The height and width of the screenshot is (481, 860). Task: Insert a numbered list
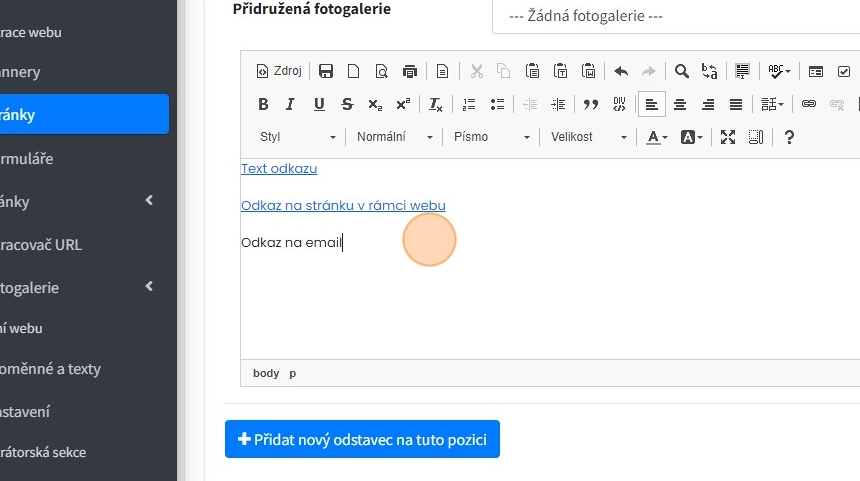(x=469, y=104)
